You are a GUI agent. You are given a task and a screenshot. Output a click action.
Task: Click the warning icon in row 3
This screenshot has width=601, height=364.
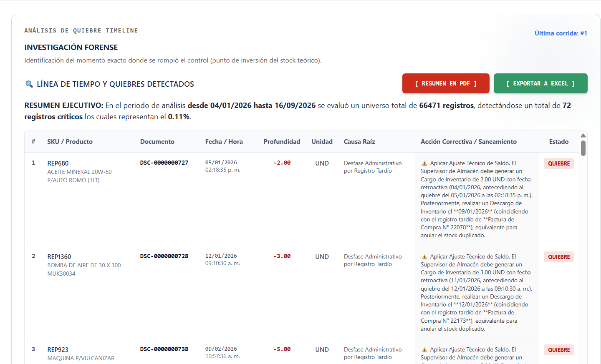[x=424, y=350]
